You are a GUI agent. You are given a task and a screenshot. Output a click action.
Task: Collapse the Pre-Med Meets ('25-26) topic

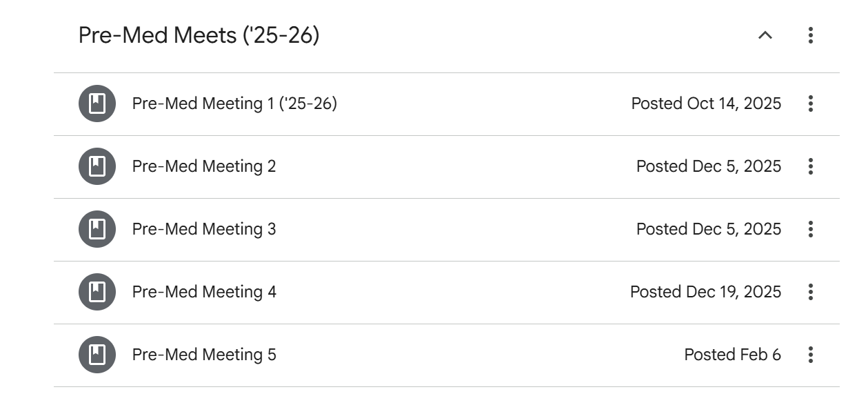765,35
